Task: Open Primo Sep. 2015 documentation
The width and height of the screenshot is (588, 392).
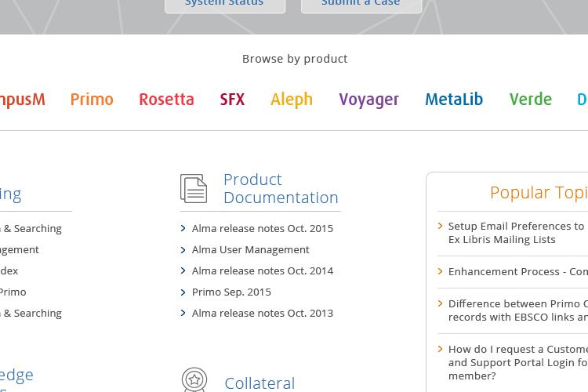Action: pos(231,292)
